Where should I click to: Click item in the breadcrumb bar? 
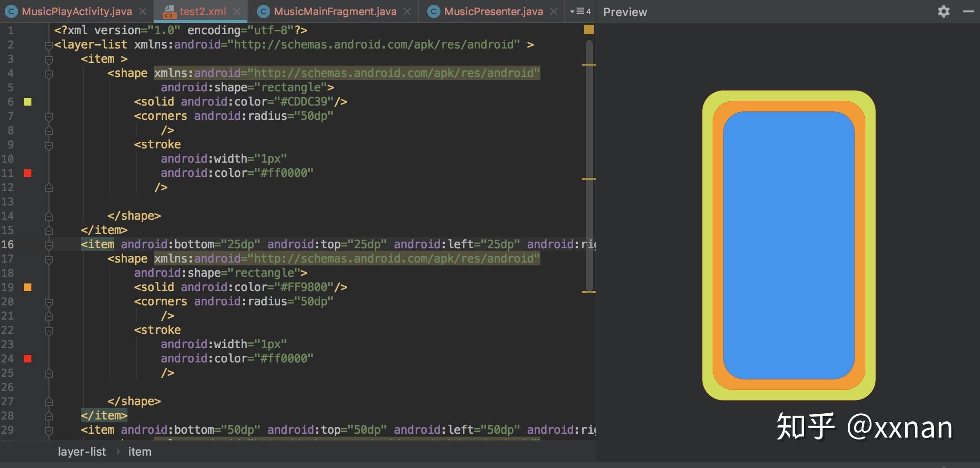pyautogui.click(x=139, y=452)
